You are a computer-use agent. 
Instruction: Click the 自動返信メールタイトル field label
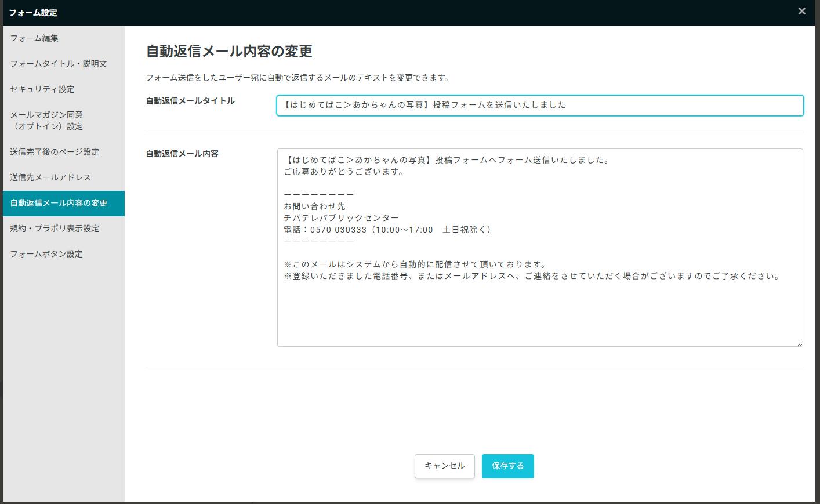190,101
